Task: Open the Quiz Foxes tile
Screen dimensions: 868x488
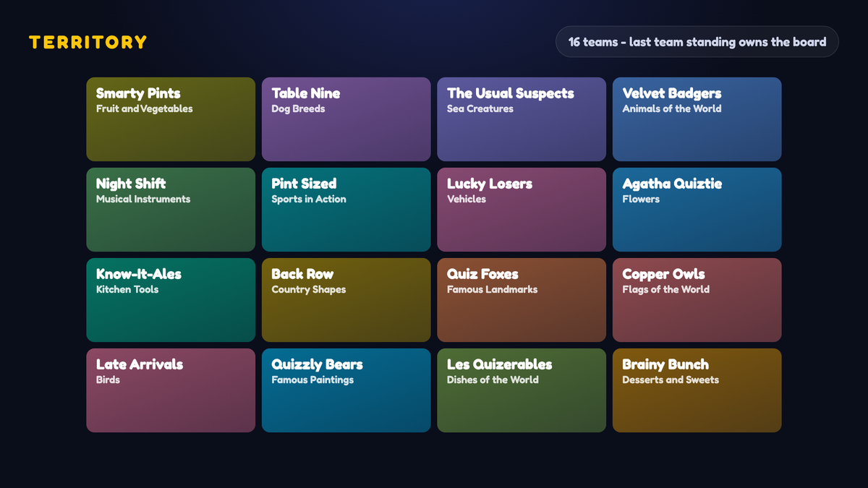Action: 522,300
